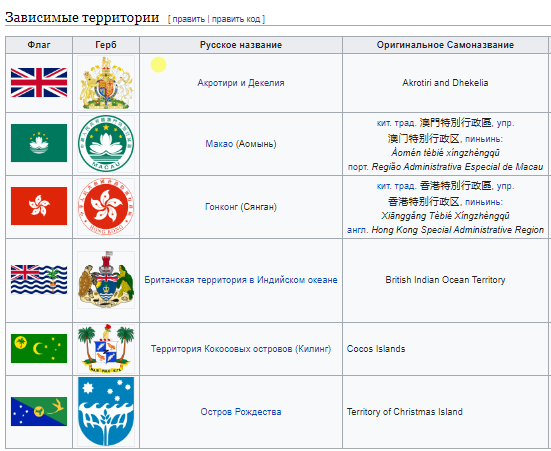Image resolution: width=551 pixels, height=451 pixels.
Task: Open the Cocos Islands flag image
Action: coord(39,348)
